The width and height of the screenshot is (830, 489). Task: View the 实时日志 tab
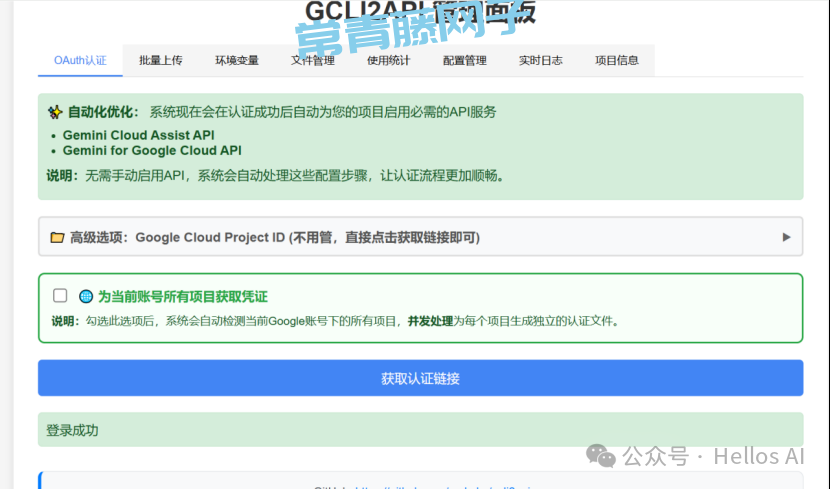[541, 60]
